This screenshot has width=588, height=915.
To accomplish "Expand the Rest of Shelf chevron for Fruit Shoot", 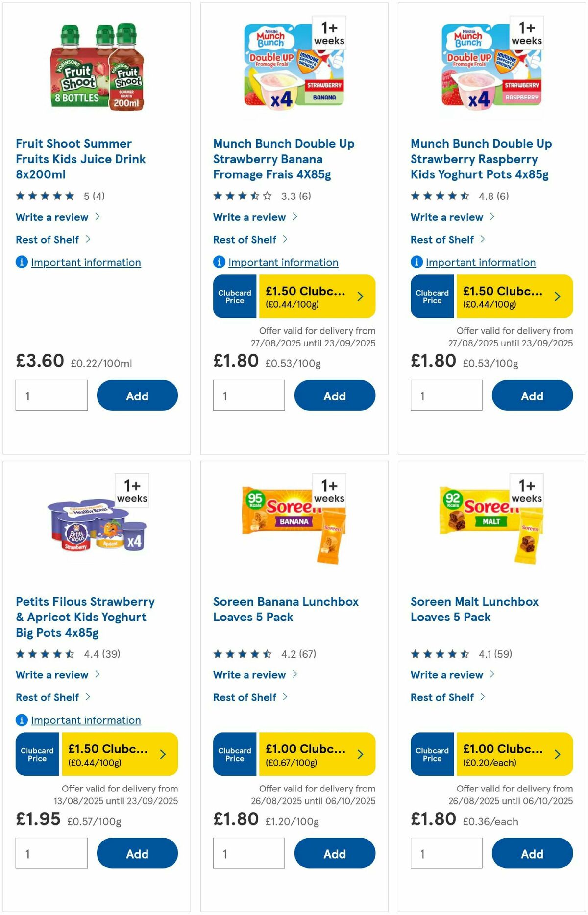I will 88,240.
